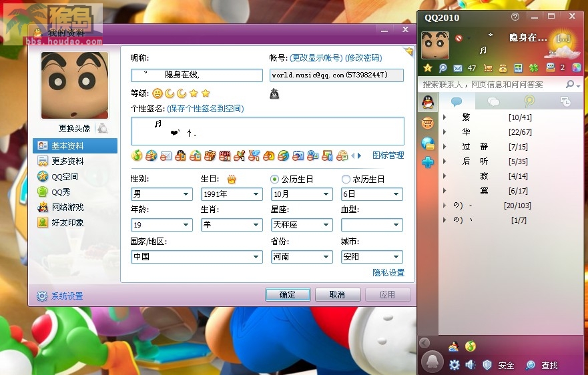Click the pin star in profile window corner
The height and width of the screenshot is (375, 588).
pyautogui.click(x=408, y=51)
